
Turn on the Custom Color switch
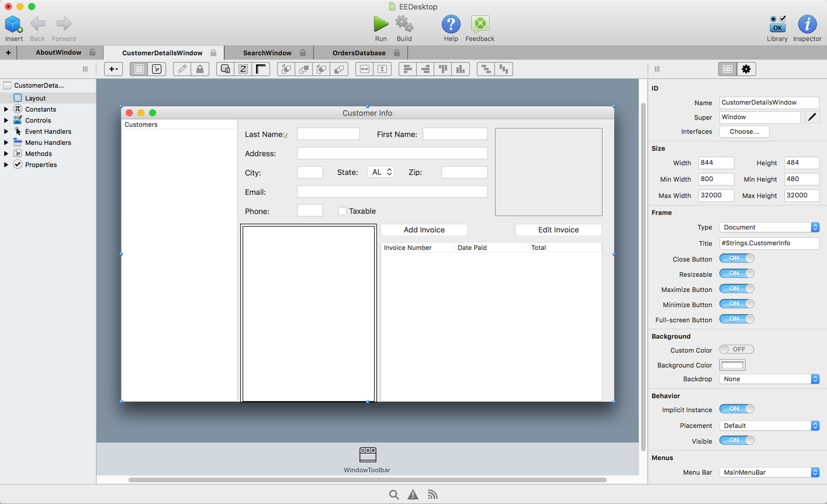[x=736, y=349]
